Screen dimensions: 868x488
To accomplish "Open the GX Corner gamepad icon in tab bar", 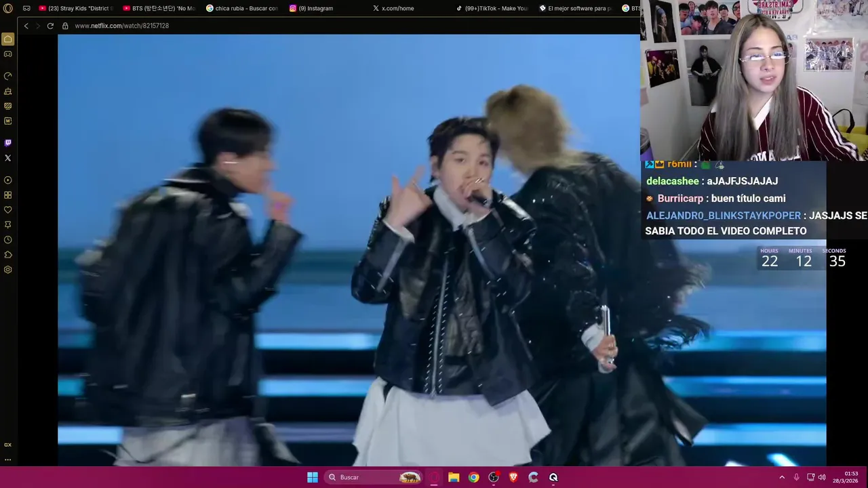I will tap(26, 8).
